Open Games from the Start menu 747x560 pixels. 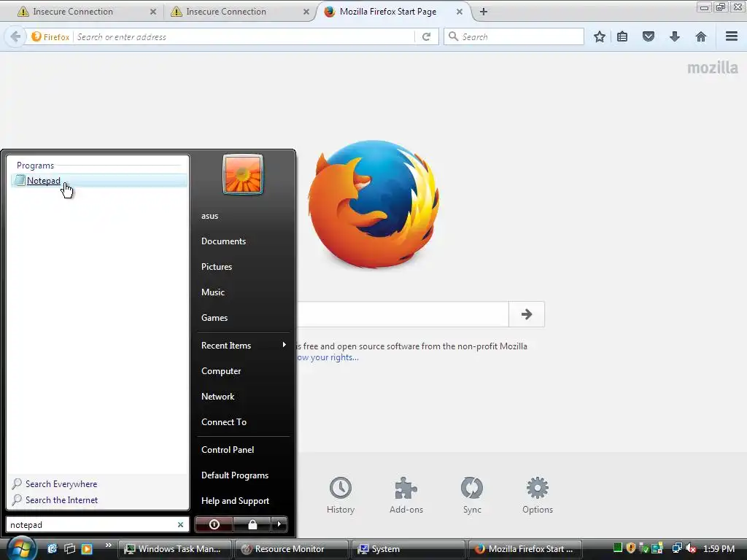click(214, 318)
